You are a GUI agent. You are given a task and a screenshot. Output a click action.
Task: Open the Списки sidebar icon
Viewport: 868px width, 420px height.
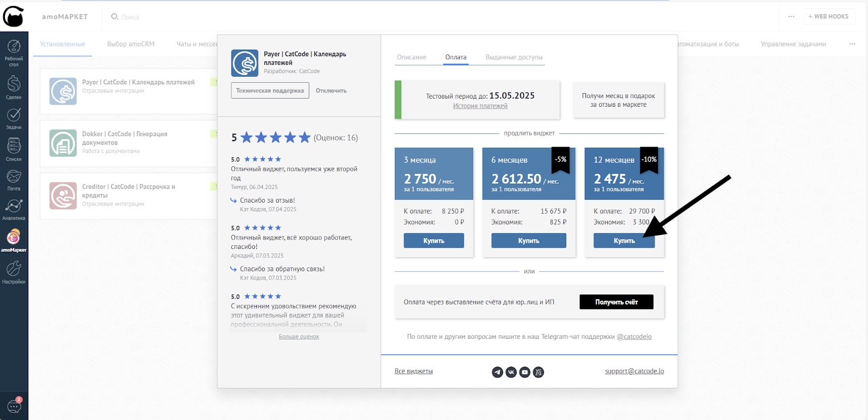[x=14, y=149]
